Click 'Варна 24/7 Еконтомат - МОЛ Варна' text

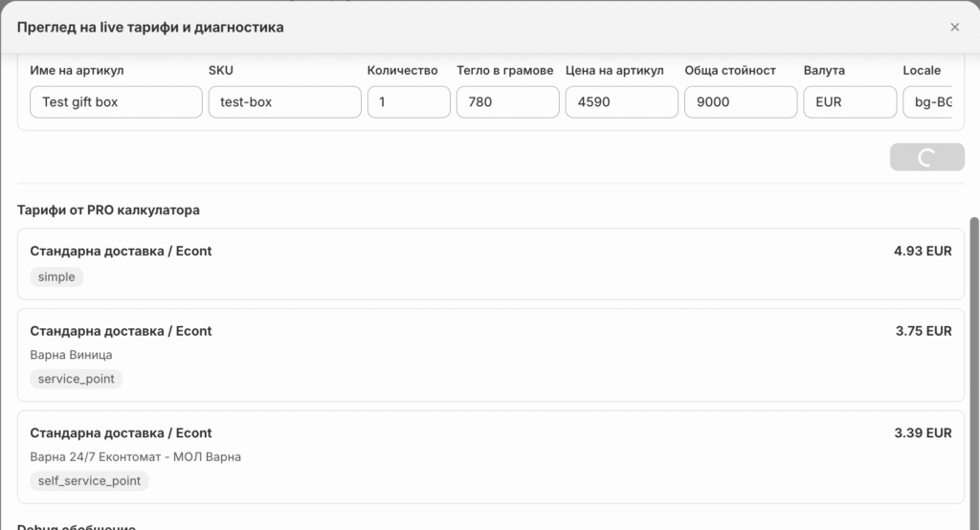point(136,457)
